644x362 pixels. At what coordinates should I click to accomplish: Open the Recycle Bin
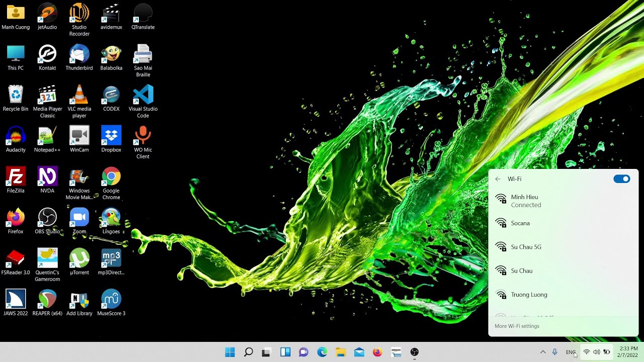pos(16,99)
